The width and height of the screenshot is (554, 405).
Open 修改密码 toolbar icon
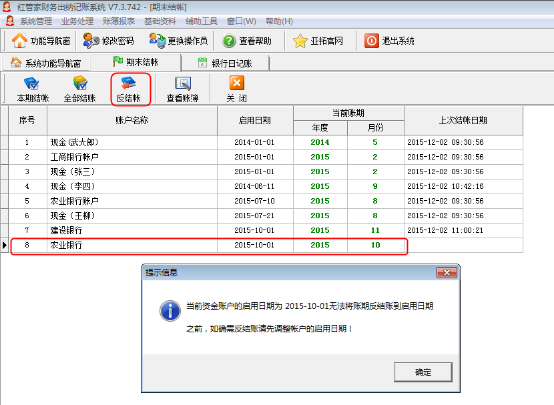[91, 41]
